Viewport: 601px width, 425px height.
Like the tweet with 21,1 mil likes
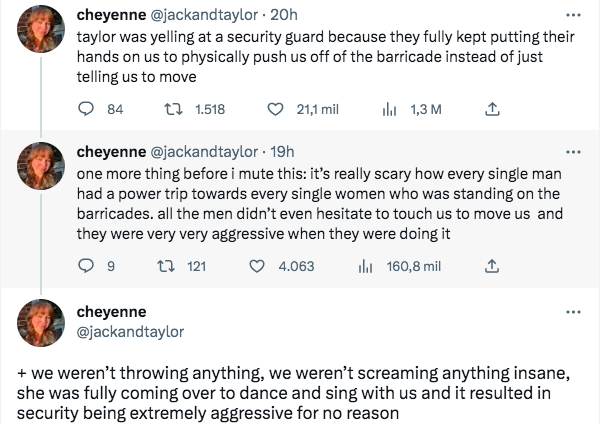click(276, 110)
